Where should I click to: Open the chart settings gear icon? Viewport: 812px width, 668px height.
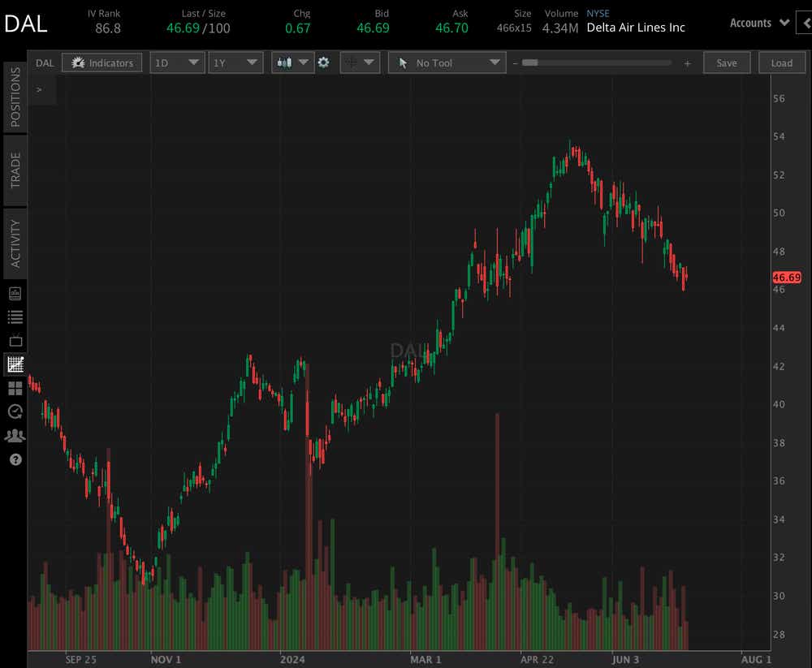click(x=324, y=62)
